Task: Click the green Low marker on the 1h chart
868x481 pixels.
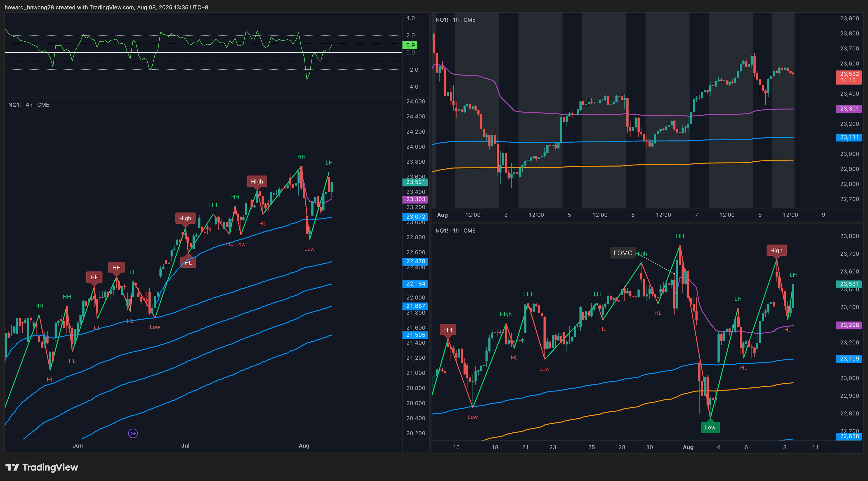Action: [710, 427]
